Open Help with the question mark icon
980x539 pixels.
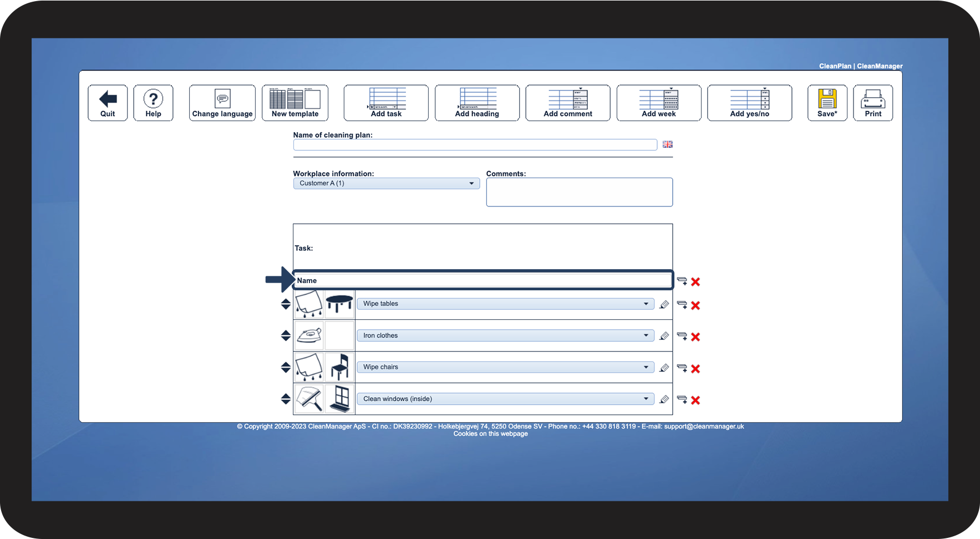click(x=153, y=103)
